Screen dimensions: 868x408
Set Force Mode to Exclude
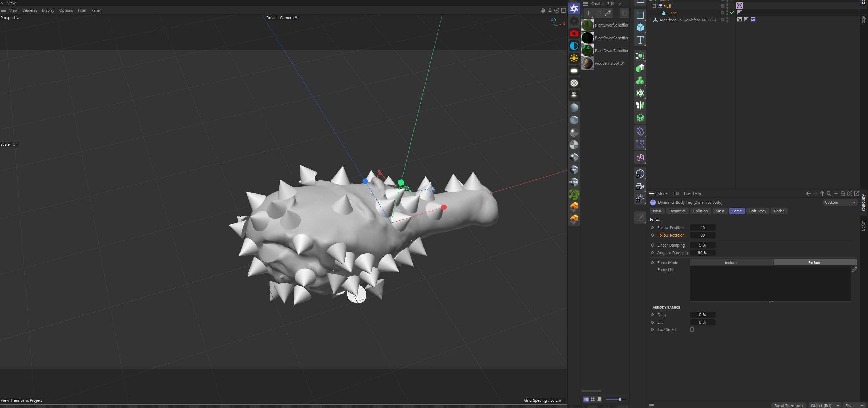pos(815,262)
